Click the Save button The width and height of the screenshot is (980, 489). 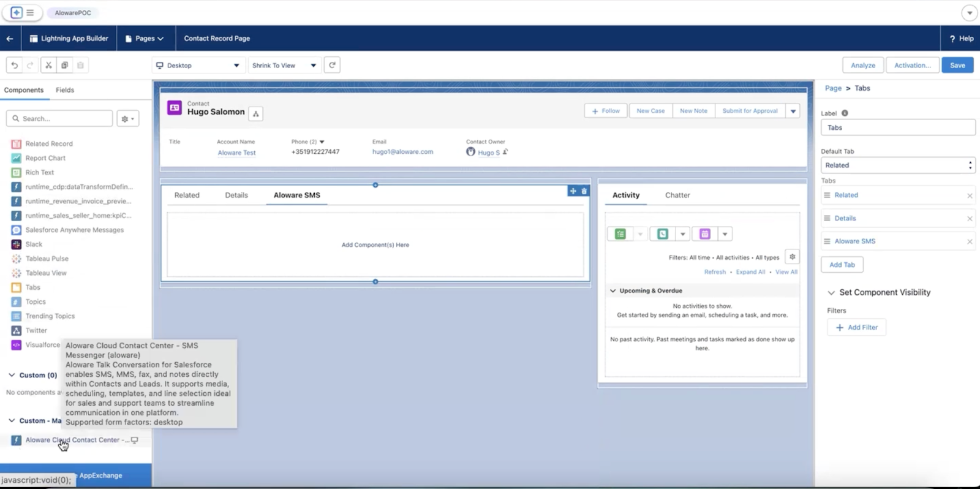(957, 66)
